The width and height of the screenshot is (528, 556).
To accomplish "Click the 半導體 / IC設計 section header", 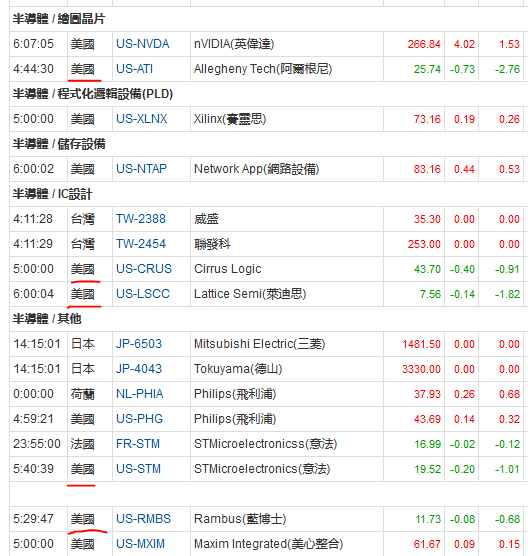I will click(52, 194).
